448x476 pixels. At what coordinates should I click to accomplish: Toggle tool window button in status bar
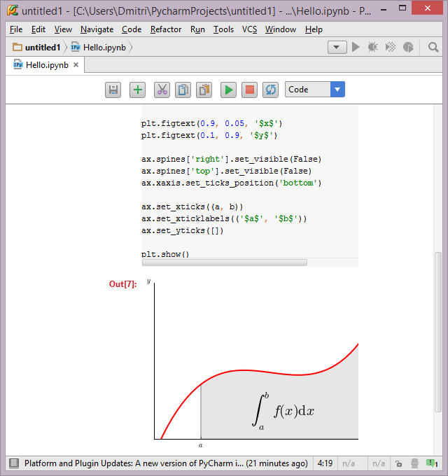pos(13,463)
